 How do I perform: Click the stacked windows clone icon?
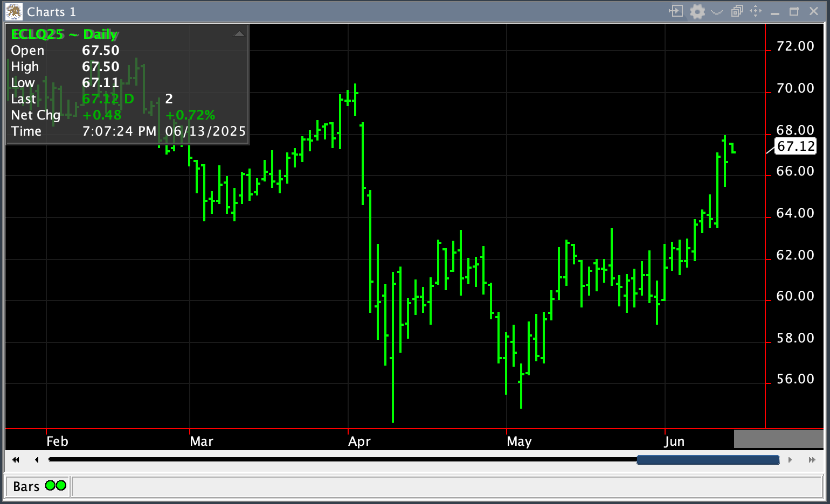[737, 11]
